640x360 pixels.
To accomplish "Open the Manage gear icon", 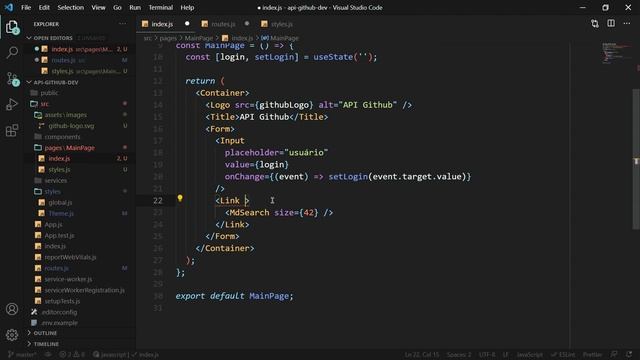I will [12, 335].
